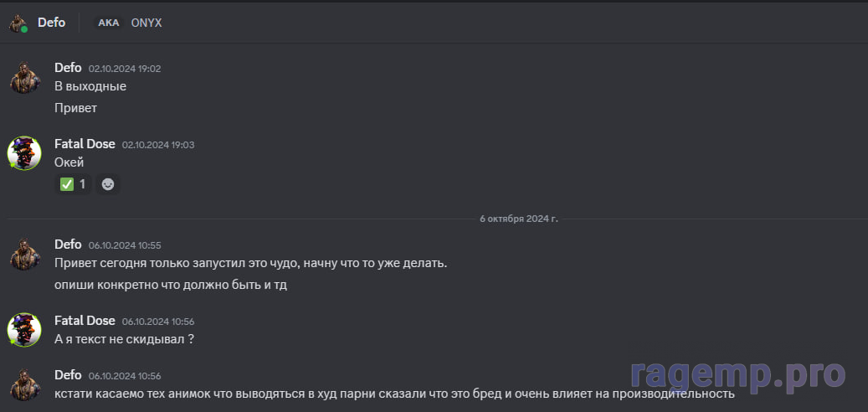
Task: Select the ONYX nickname in the header
Action: (x=146, y=23)
